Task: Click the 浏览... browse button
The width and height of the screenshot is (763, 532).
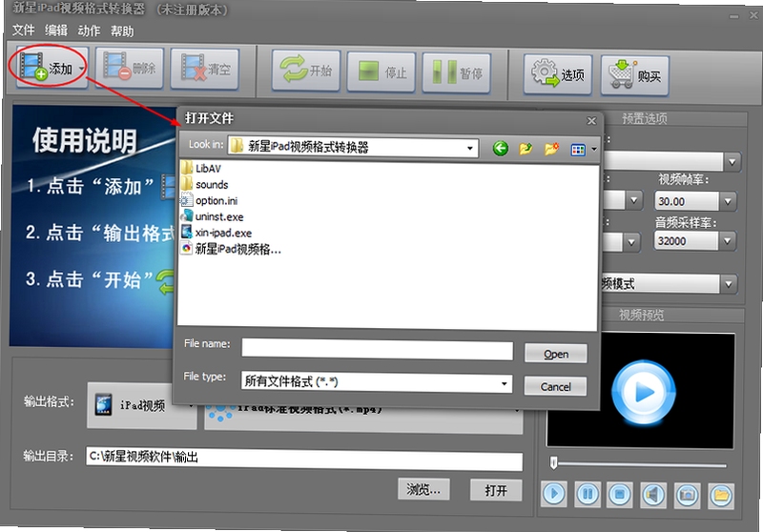Action: (x=423, y=489)
